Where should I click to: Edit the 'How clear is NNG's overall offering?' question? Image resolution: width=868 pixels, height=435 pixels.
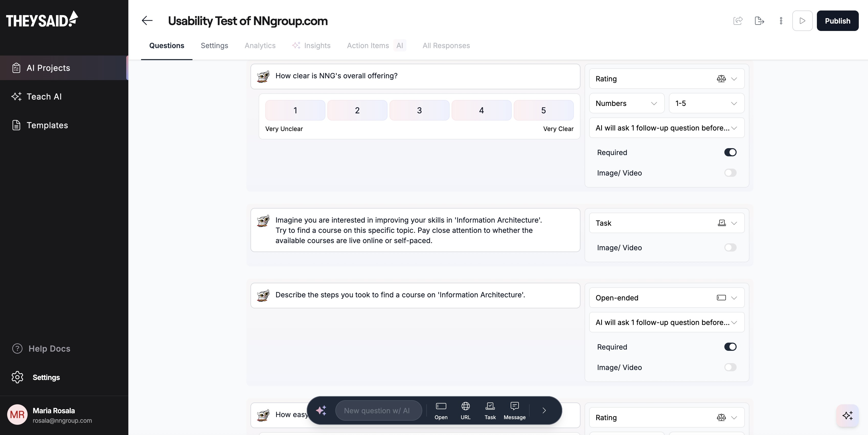[x=415, y=76]
